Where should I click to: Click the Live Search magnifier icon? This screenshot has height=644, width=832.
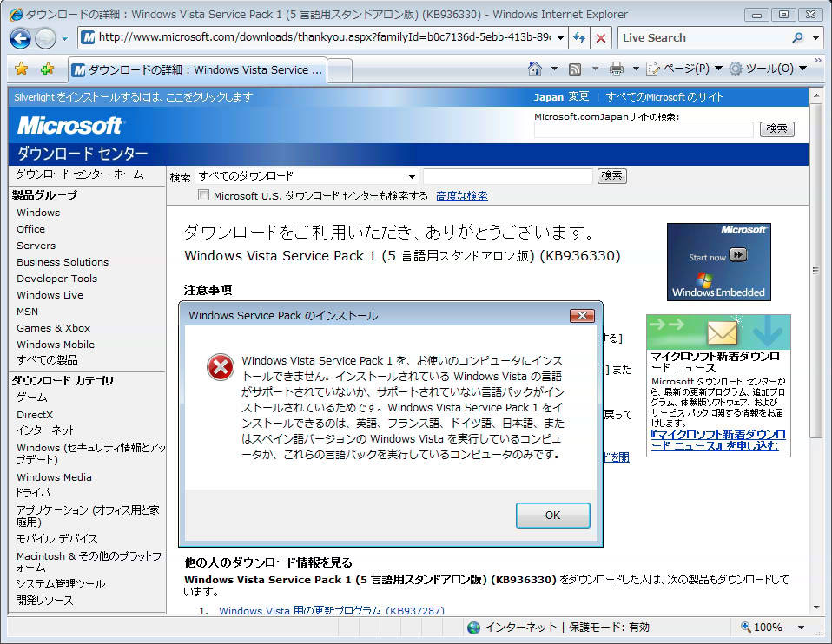797,38
